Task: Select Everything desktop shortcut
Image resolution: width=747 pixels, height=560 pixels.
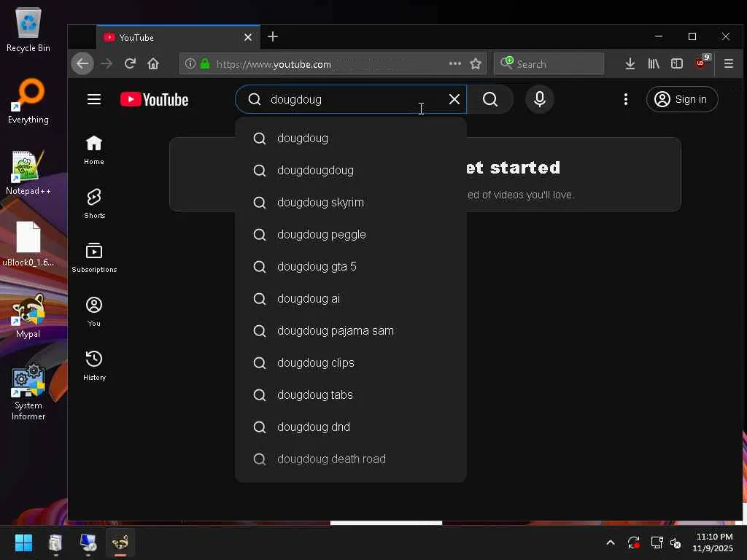Action: (28, 101)
